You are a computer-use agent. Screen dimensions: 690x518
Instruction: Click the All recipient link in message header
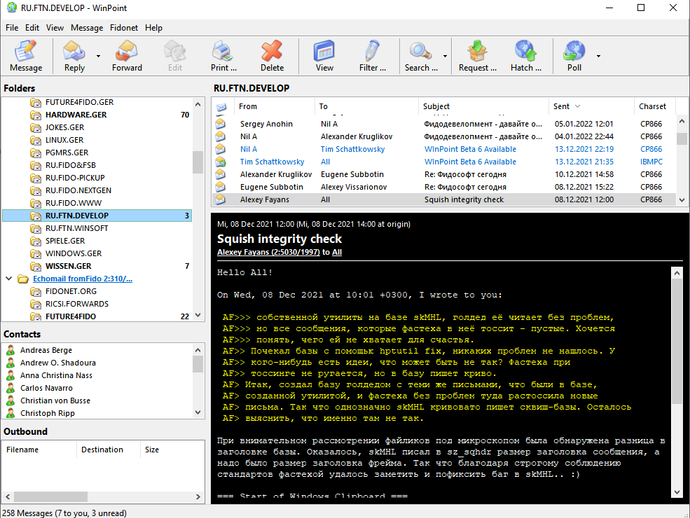[x=337, y=252]
